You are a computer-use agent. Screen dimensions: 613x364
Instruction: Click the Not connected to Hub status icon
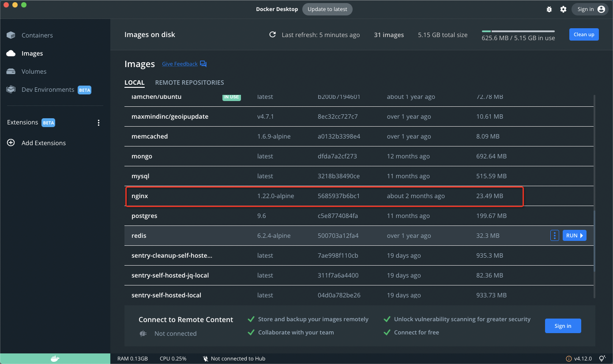point(205,359)
